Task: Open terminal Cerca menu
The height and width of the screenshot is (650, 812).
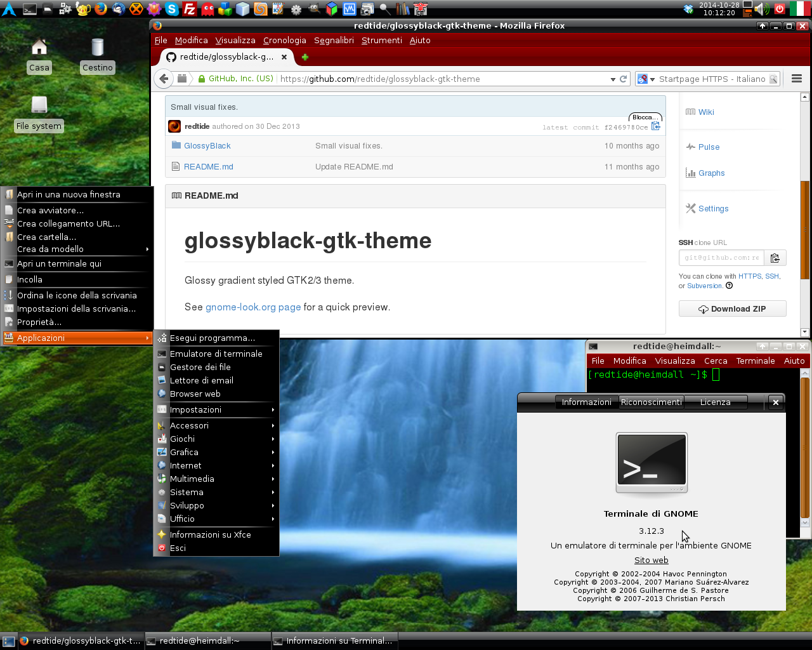Action: (x=716, y=361)
